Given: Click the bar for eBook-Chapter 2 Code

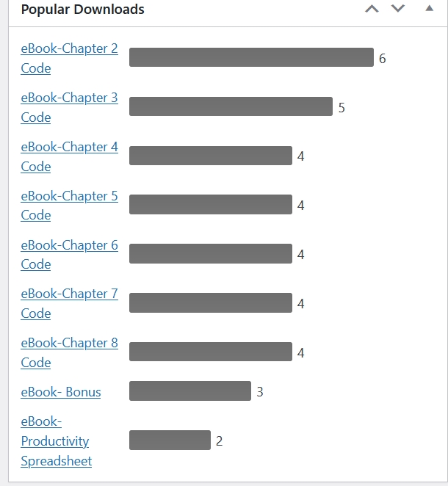Looking at the screenshot, I should click(x=251, y=57).
